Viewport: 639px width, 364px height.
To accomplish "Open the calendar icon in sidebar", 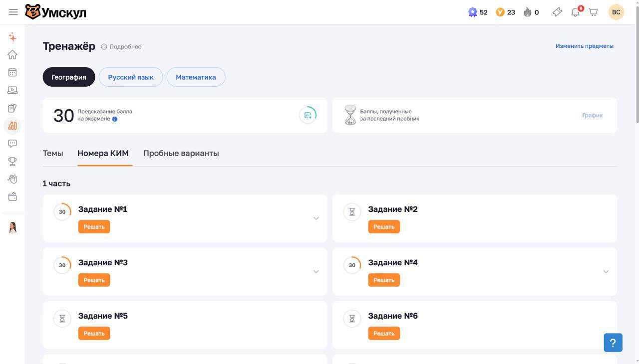I will tap(12, 72).
